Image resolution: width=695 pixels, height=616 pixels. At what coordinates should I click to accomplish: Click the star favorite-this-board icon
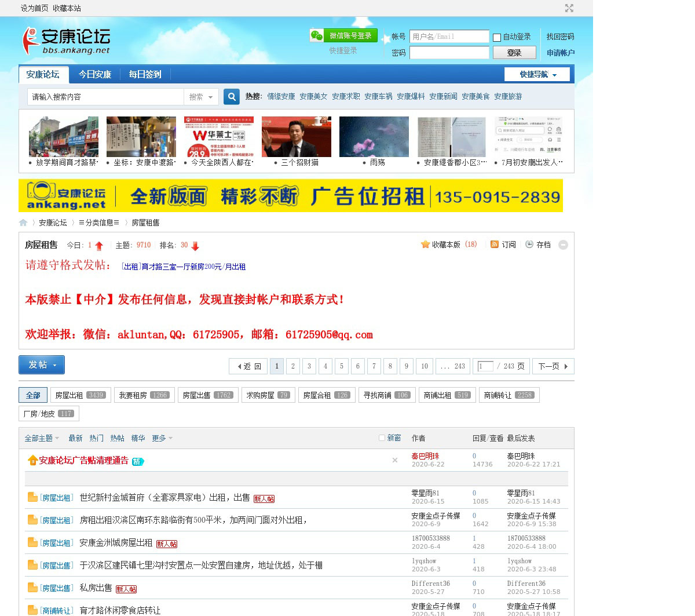click(x=425, y=245)
